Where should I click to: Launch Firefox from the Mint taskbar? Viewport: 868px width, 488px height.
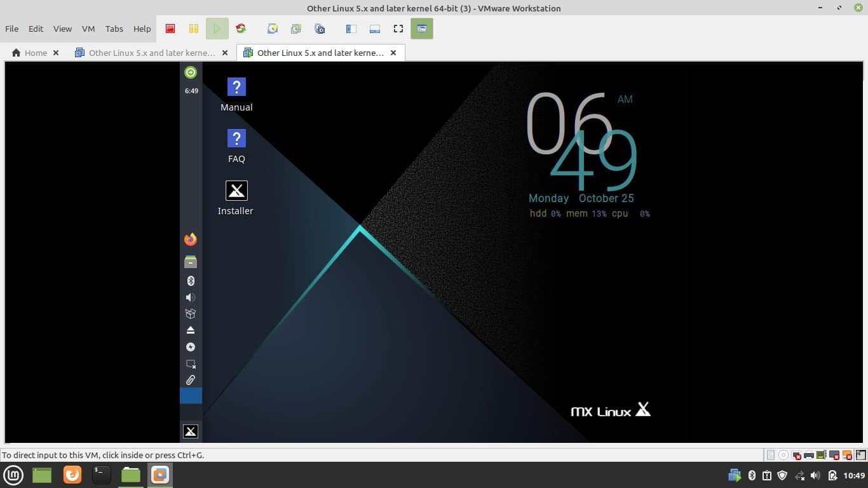(72, 475)
